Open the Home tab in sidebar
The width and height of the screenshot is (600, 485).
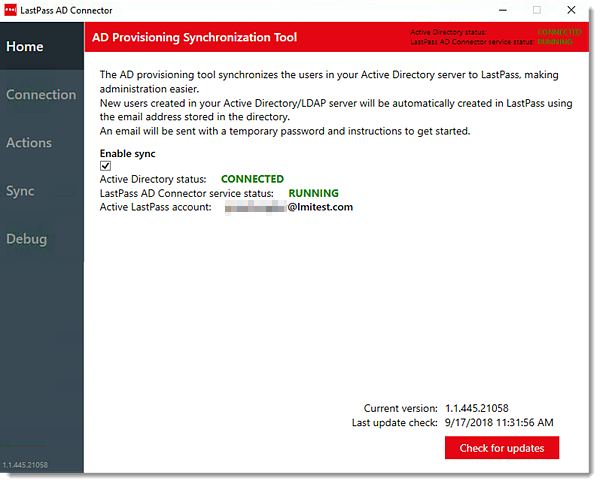coord(24,46)
